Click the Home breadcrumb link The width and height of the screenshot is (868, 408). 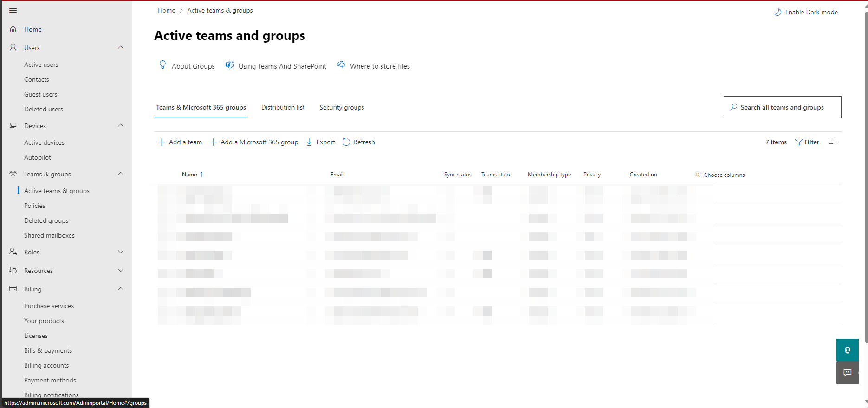[x=167, y=10]
